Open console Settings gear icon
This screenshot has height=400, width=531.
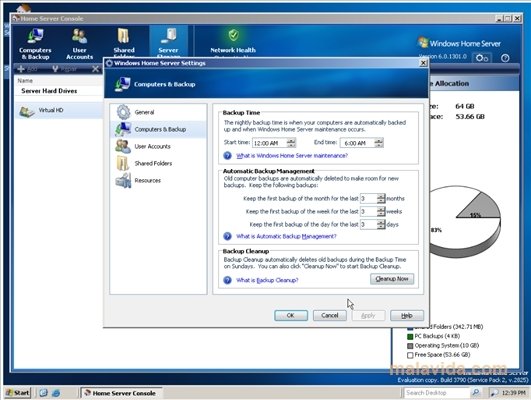point(482,58)
